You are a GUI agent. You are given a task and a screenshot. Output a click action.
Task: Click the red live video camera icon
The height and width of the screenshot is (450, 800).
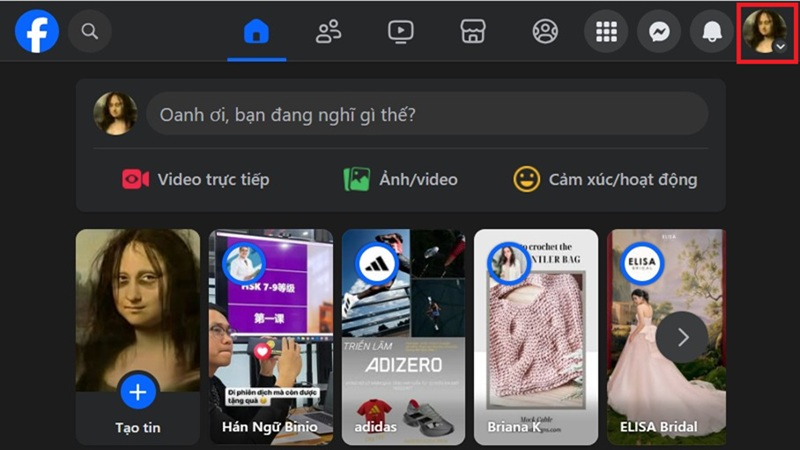[x=135, y=180]
